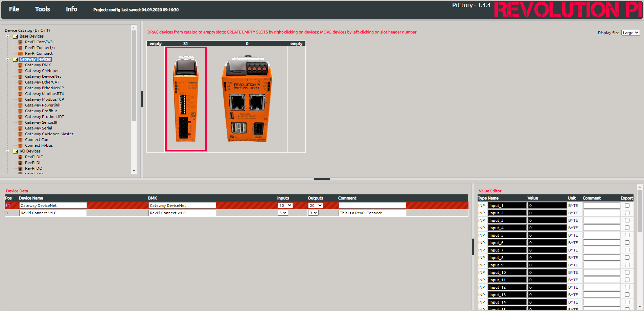This screenshot has width=644, height=311.
Task: Click the left empty slot header
Action: (x=156, y=44)
